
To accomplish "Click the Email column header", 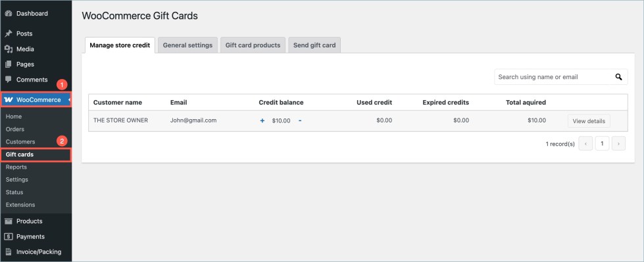I will click(179, 103).
